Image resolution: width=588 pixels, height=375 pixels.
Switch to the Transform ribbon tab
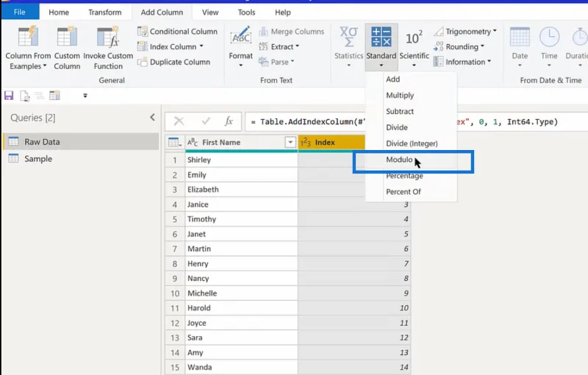105,12
